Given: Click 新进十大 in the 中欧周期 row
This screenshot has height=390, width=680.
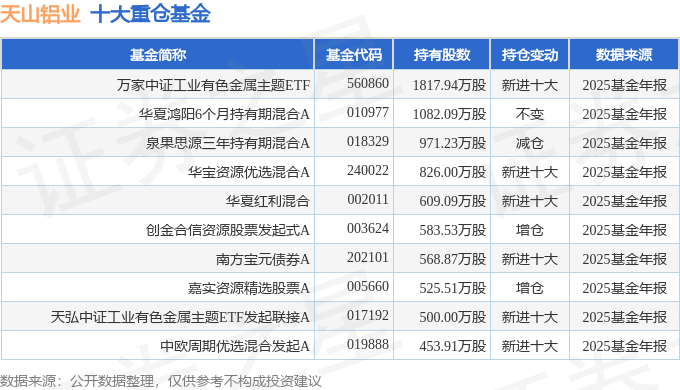Looking at the screenshot, I should click(530, 346).
